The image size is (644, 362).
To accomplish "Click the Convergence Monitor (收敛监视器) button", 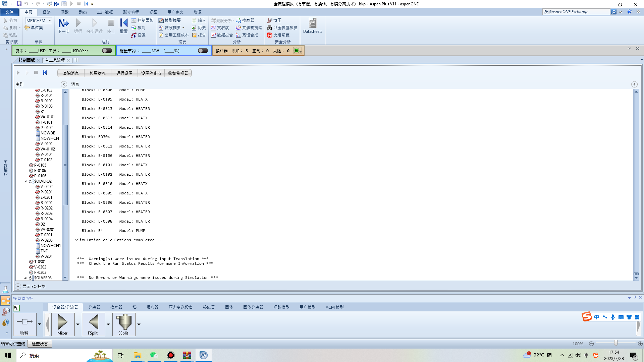I will click(x=178, y=73).
